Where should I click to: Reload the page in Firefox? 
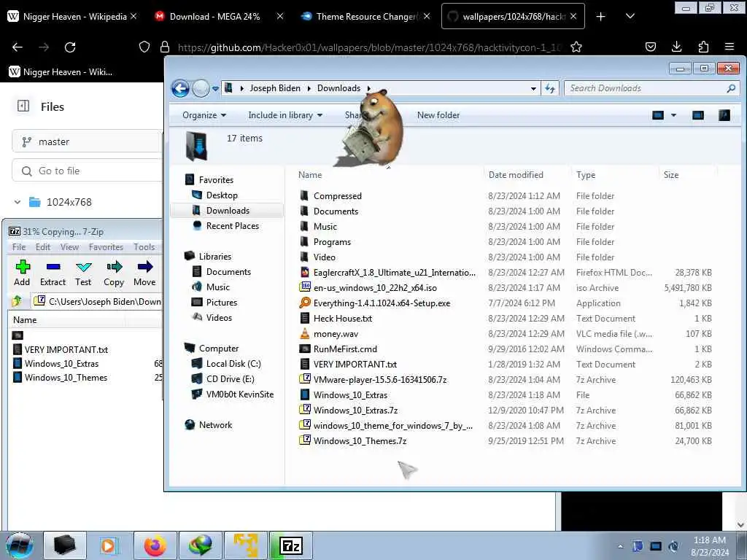point(70,47)
